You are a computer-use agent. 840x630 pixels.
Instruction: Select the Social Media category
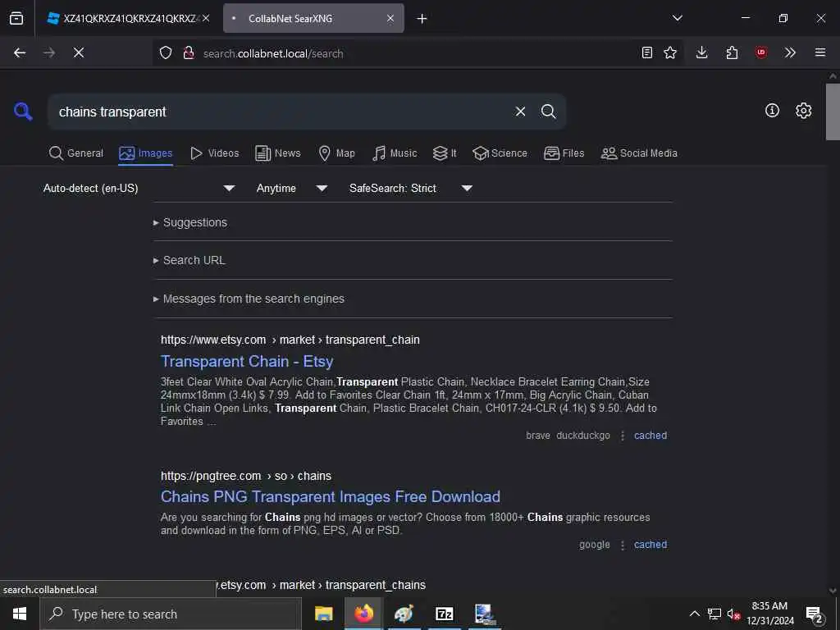point(639,153)
